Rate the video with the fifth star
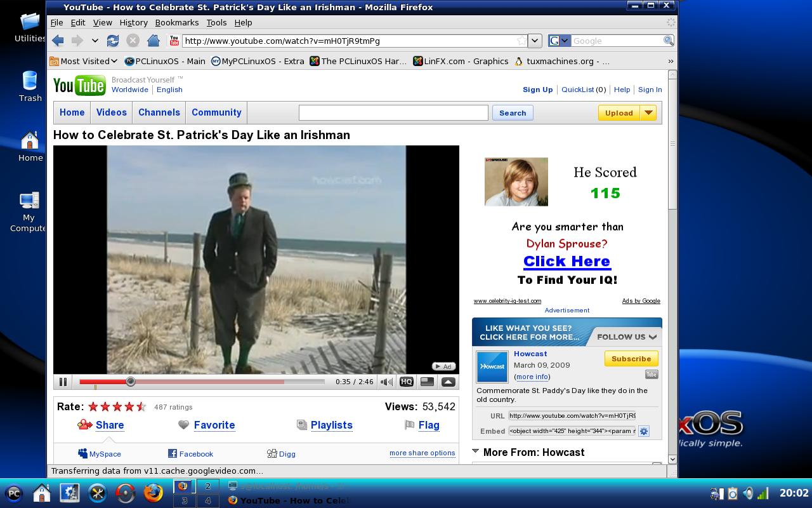This screenshot has height=508, width=812. 141,407
